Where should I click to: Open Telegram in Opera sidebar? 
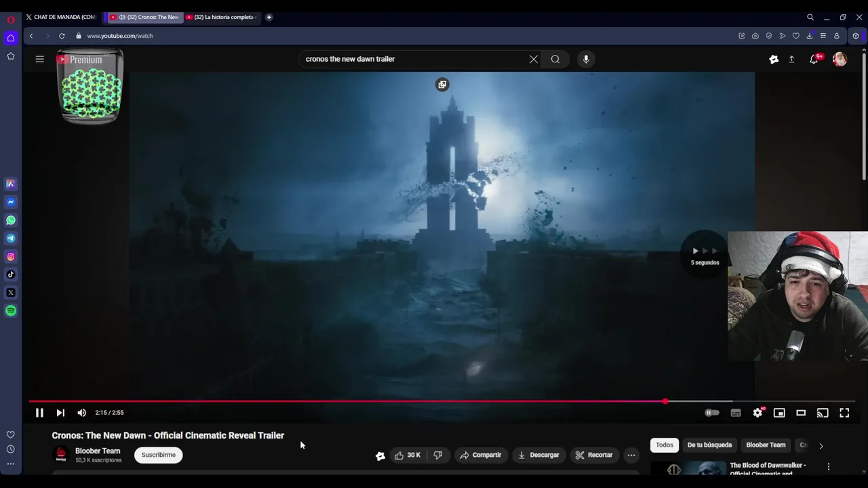pos(11,239)
